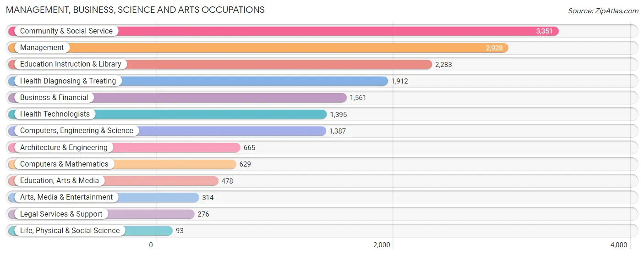Select the Management bar label
The image size is (644, 256).
(42, 48)
